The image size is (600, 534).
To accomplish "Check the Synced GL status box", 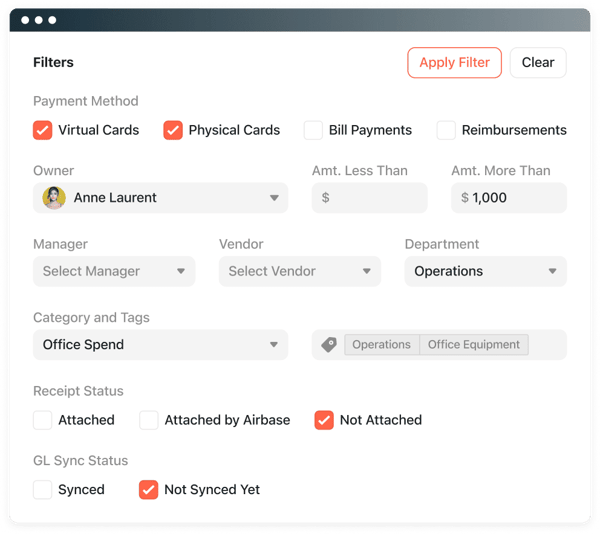I will point(43,490).
